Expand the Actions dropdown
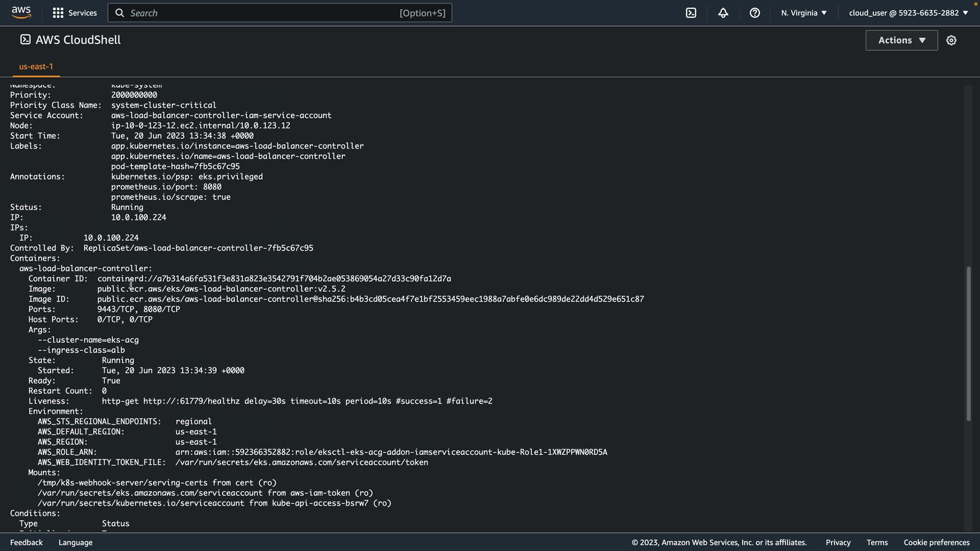Viewport: 980px width, 551px height. coord(901,40)
